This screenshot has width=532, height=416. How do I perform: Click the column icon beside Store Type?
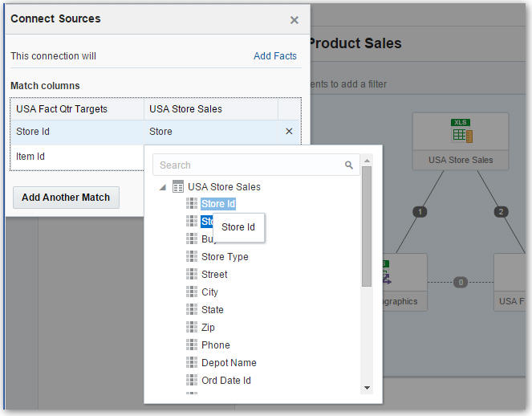192,257
